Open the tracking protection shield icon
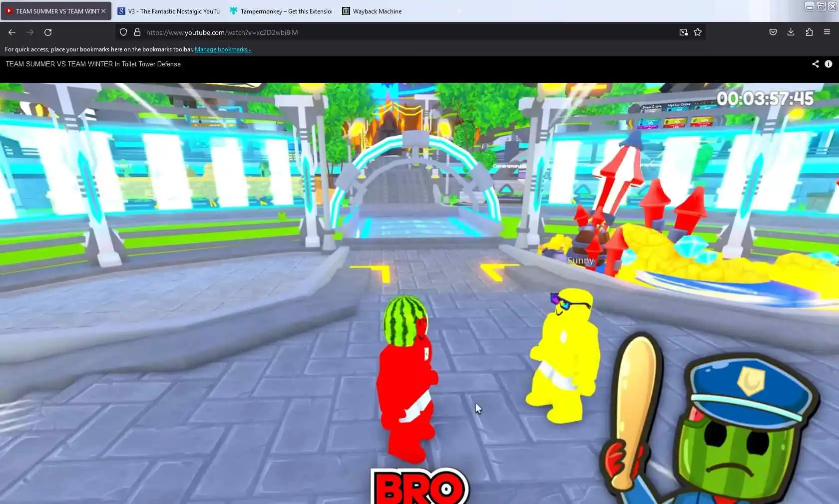The height and width of the screenshot is (504, 839). tap(123, 32)
